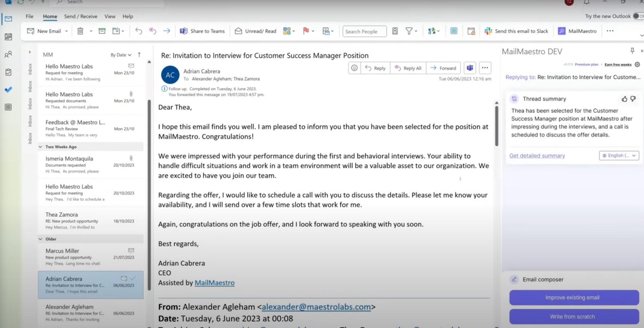Toggle Unread/ Read status of the message
This screenshot has width=644, height=328.
click(x=255, y=31)
